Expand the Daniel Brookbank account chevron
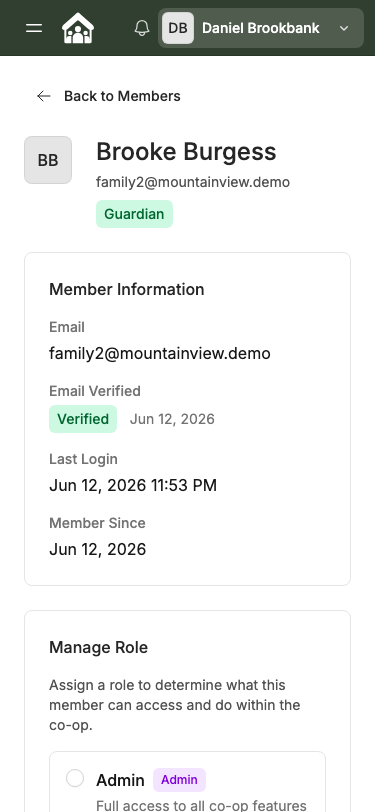Viewport: 375px width, 812px height. 344,28
